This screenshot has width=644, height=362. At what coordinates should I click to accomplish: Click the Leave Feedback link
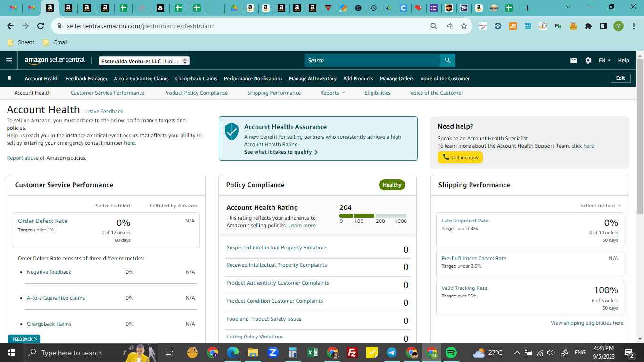pyautogui.click(x=104, y=111)
